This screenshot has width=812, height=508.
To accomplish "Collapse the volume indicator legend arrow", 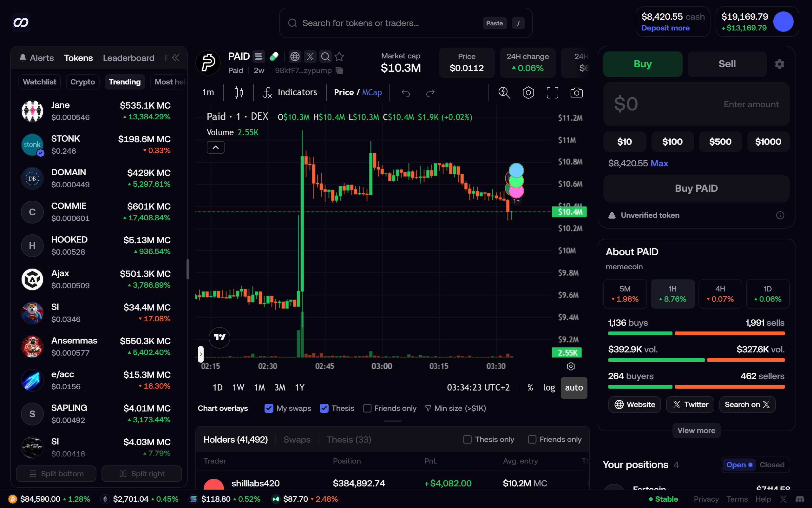I will click(215, 148).
